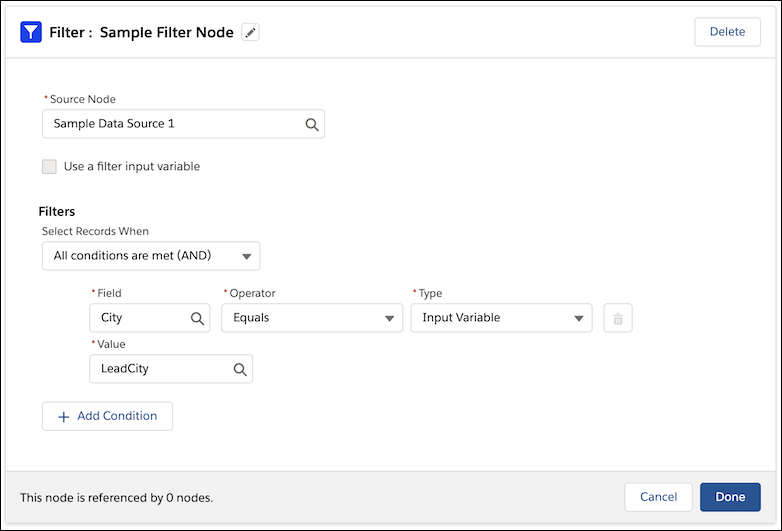Click the Filters section heading
This screenshot has height=531, width=782.
coord(57,212)
